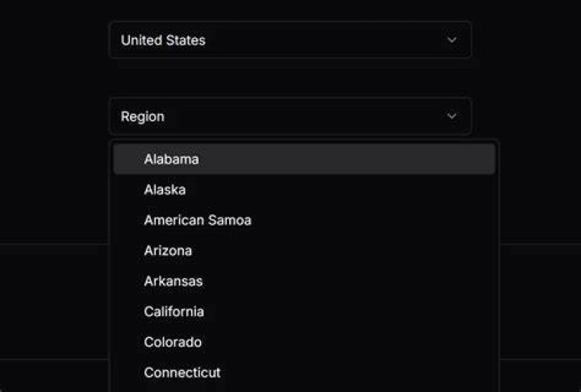Screen dimensions: 581x392
Task: Click the chevron icon in United States field
Action: pos(451,40)
